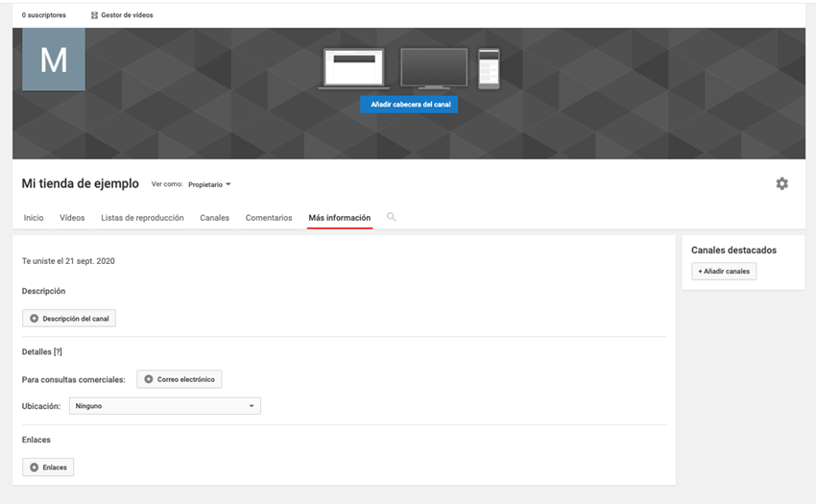The image size is (816, 504).
Task: Click the channel avatar with letter M
Action: click(x=54, y=60)
